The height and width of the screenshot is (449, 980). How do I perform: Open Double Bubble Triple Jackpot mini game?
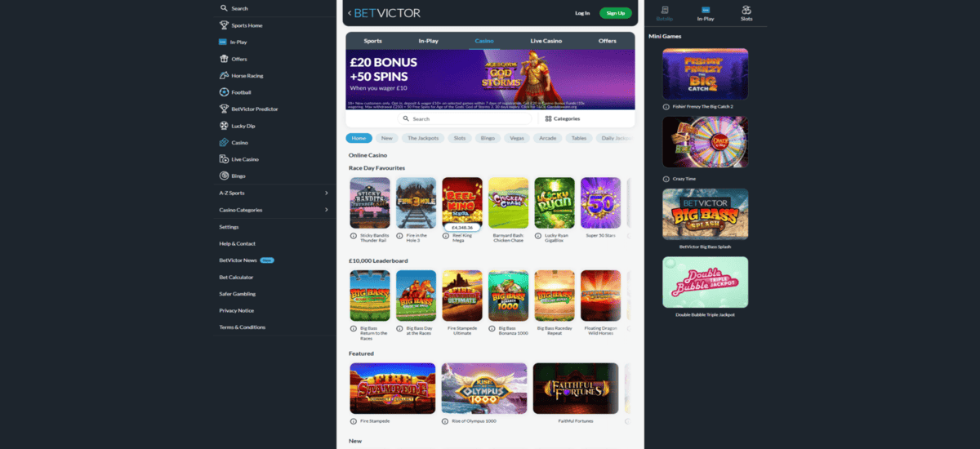[705, 282]
